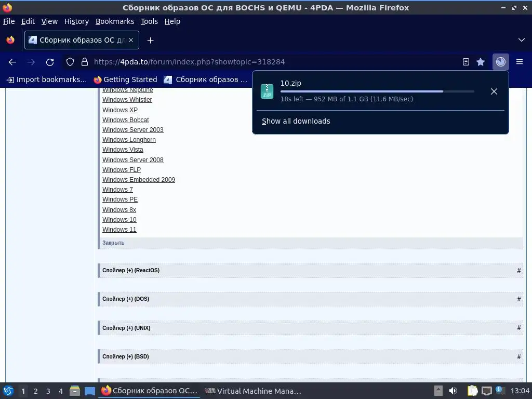Click the # anchor of DOS spoiler
Viewport: 532px width, 399px height.
pyautogui.click(x=519, y=299)
